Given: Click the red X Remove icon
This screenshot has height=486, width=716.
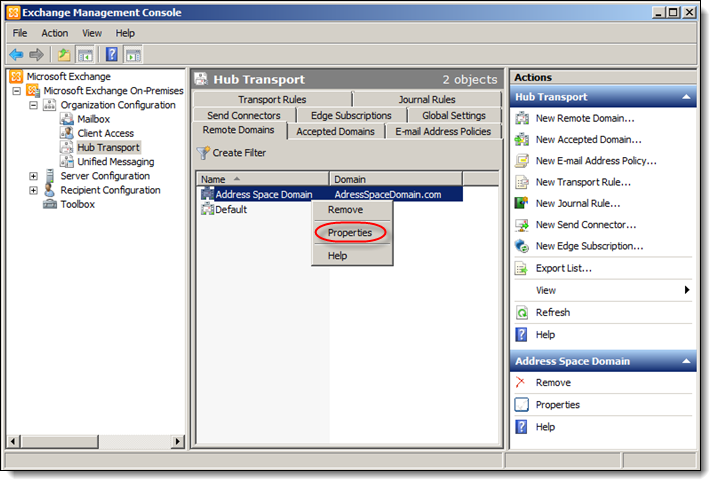Looking at the screenshot, I should click(521, 382).
